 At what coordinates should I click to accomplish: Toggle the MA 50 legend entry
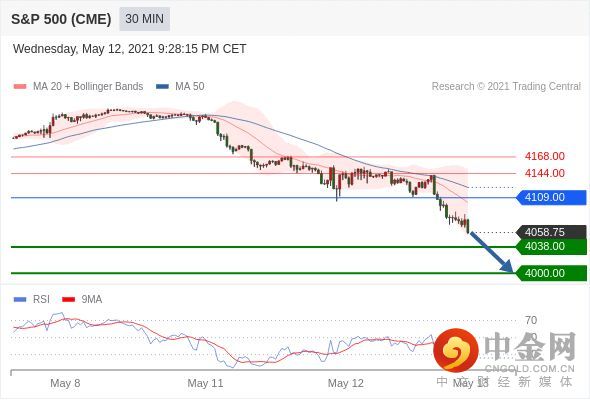tap(180, 87)
